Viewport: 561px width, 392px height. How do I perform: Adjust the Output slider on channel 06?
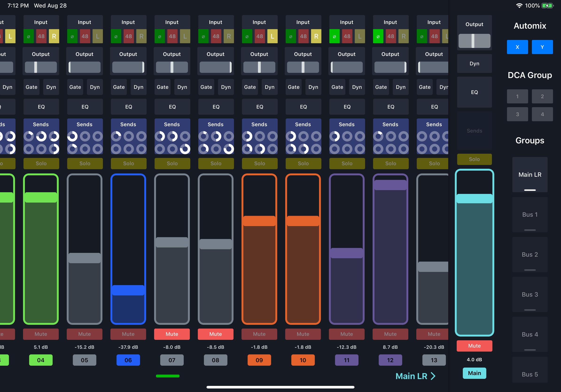pos(128,67)
